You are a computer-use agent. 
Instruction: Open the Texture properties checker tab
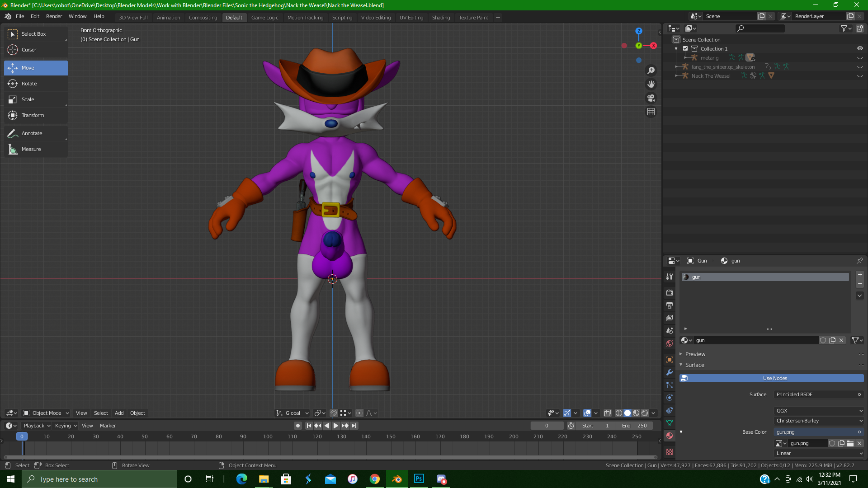tap(670, 452)
